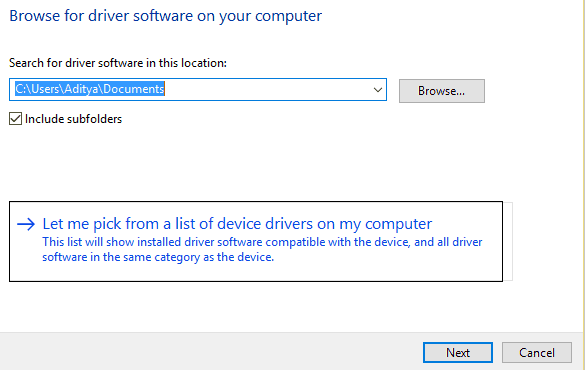
Task: Choose Let me pick from a list of device drivers
Action: point(237,224)
